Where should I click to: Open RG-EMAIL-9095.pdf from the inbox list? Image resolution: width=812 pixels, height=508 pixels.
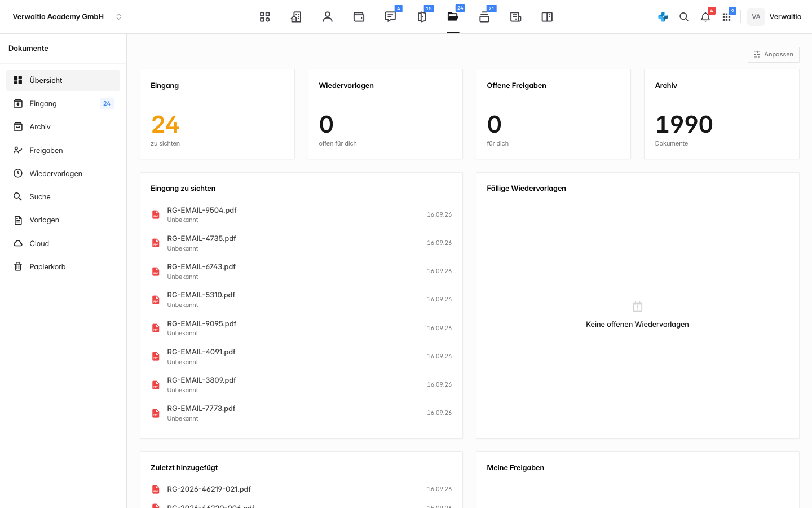tap(301, 328)
